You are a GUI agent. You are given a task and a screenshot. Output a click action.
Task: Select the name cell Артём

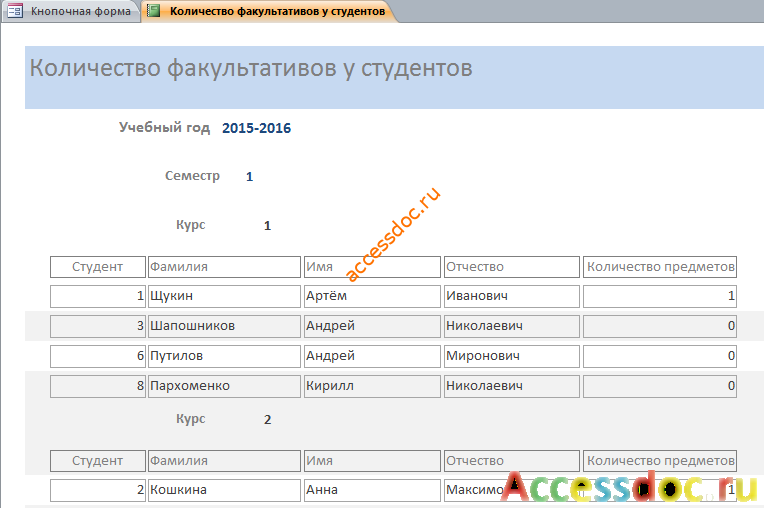[x=372, y=296]
